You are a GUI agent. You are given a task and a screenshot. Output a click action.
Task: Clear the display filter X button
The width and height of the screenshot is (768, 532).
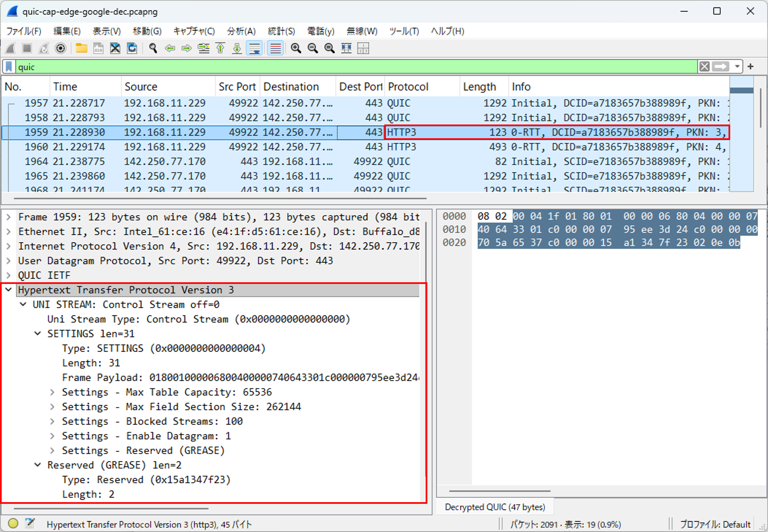[x=704, y=67]
